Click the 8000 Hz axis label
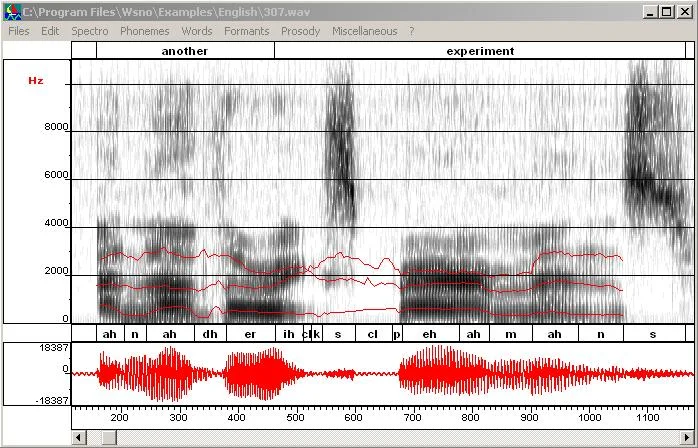Screen dimensions: 698x448 coord(56,126)
